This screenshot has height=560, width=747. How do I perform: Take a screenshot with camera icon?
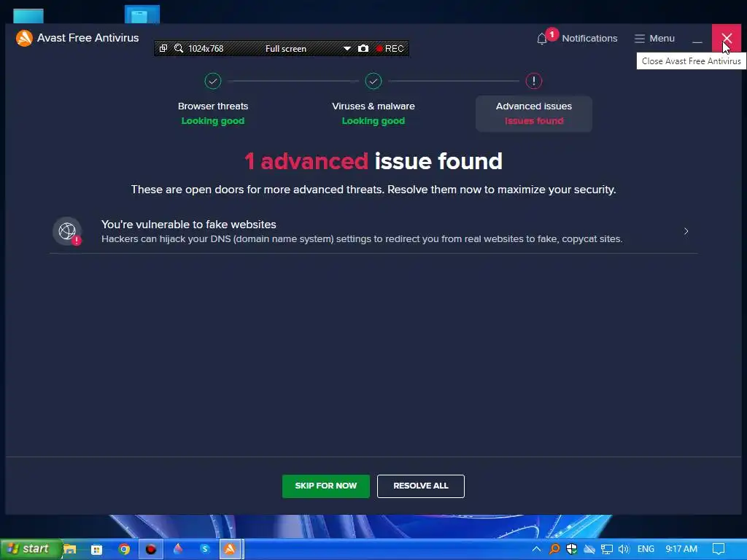[x=363, y=49]
